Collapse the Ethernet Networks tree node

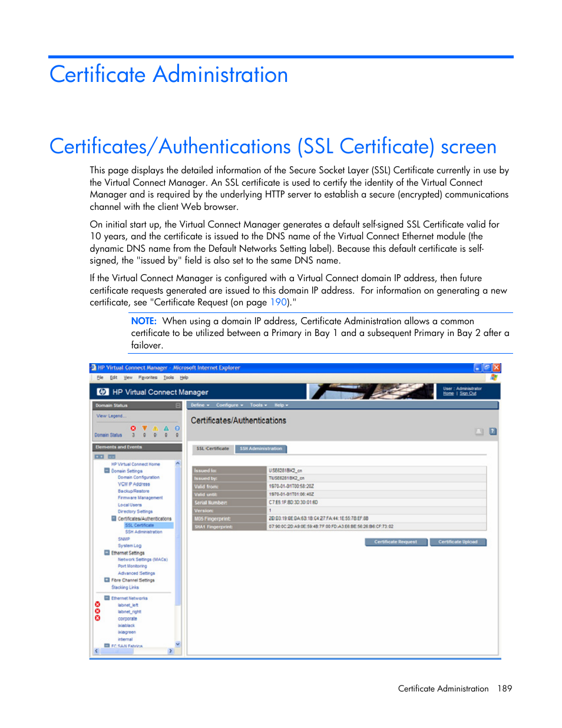tap(107, 598)
